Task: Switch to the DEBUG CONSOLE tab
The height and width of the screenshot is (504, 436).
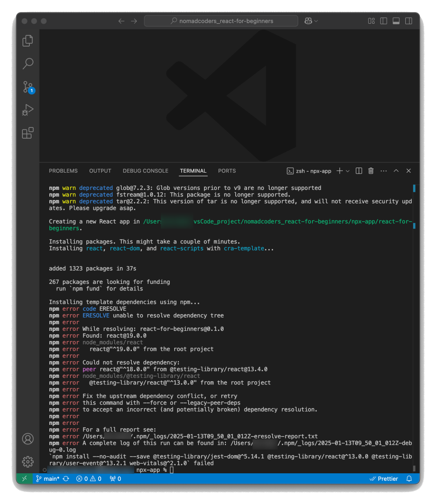Action: [145, 171]
